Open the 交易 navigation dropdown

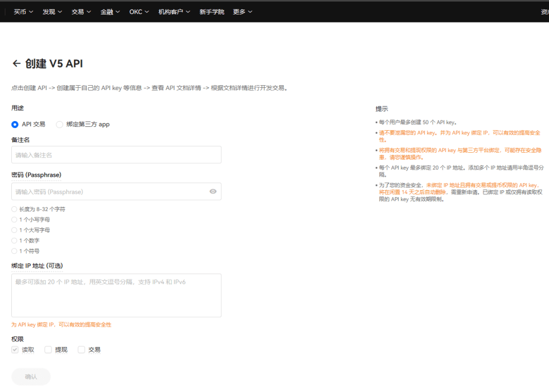click(81, 11)
